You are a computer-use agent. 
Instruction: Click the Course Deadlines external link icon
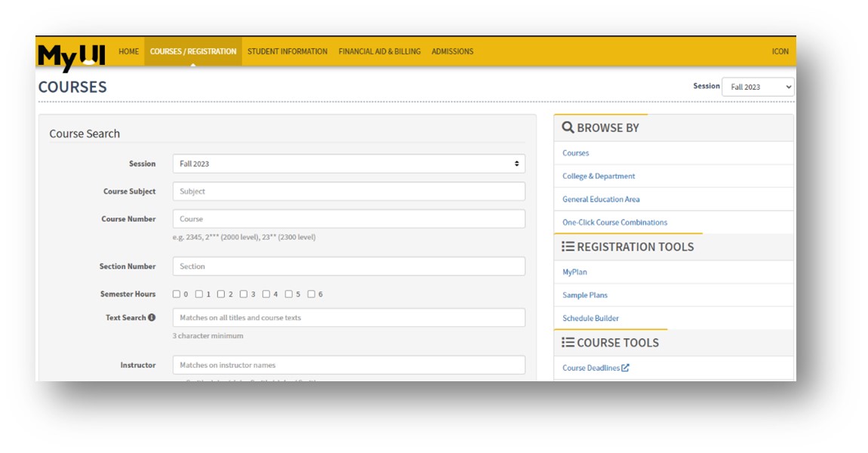tap(625, 368)
